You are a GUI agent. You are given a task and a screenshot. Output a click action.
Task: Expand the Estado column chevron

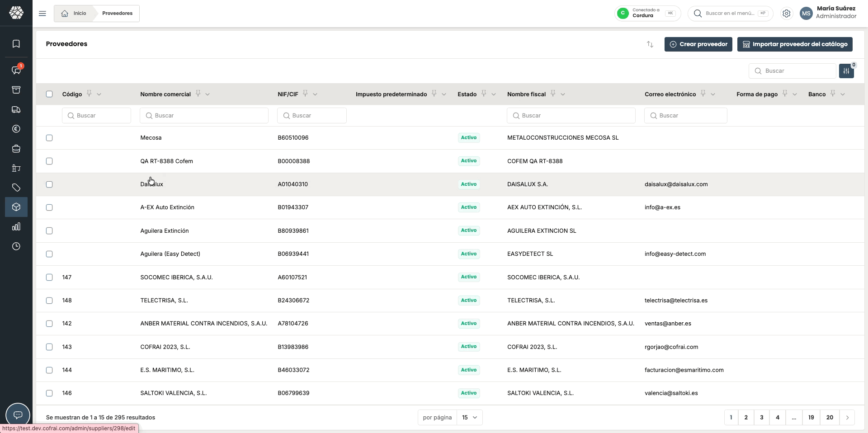point(494,94)
